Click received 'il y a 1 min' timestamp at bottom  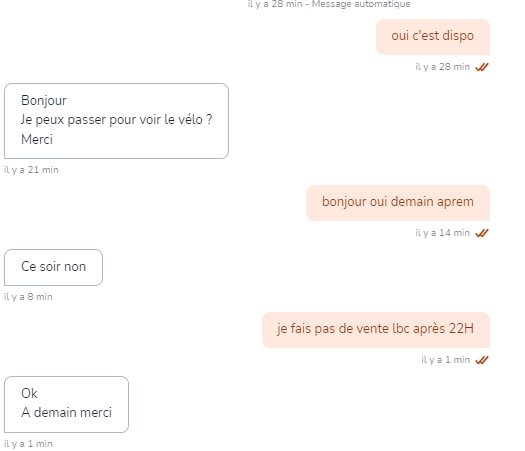(x=28, y=444)
